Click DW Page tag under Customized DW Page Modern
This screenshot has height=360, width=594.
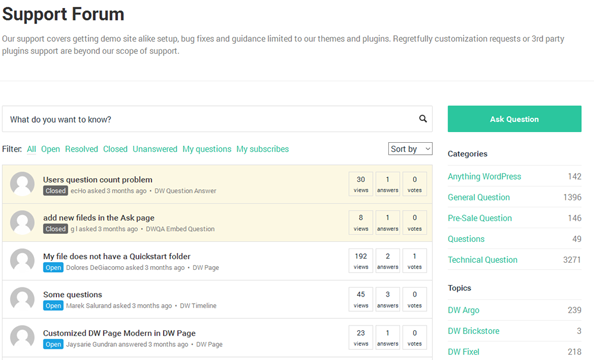point(209,344)
